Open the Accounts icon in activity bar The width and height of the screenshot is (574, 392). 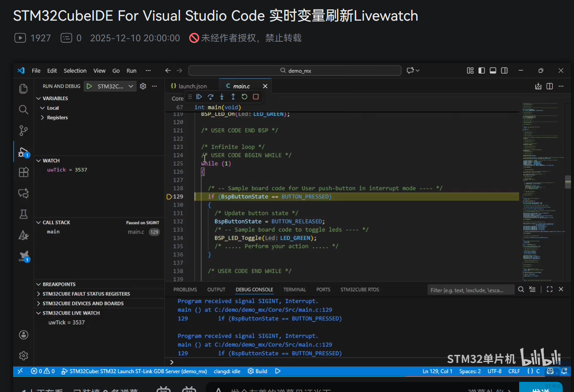(x=23, y=335)
